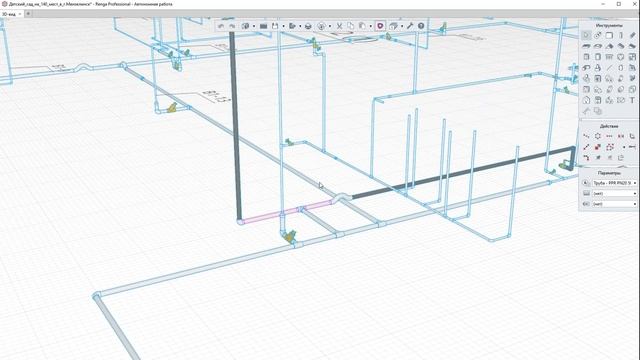This screenshot has height=360, width=640.
Task: Select the arrow selection tool
Action: coord(586,36)
